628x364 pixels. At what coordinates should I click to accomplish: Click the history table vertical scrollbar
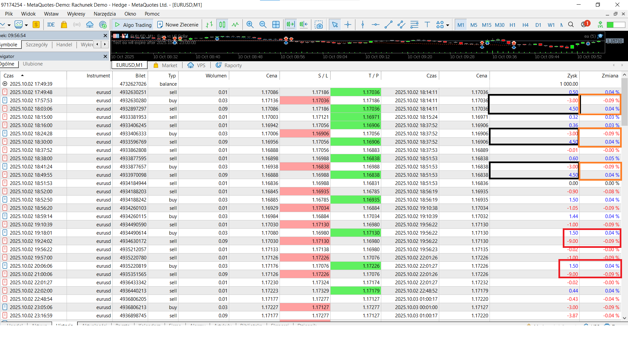point(625,102)
